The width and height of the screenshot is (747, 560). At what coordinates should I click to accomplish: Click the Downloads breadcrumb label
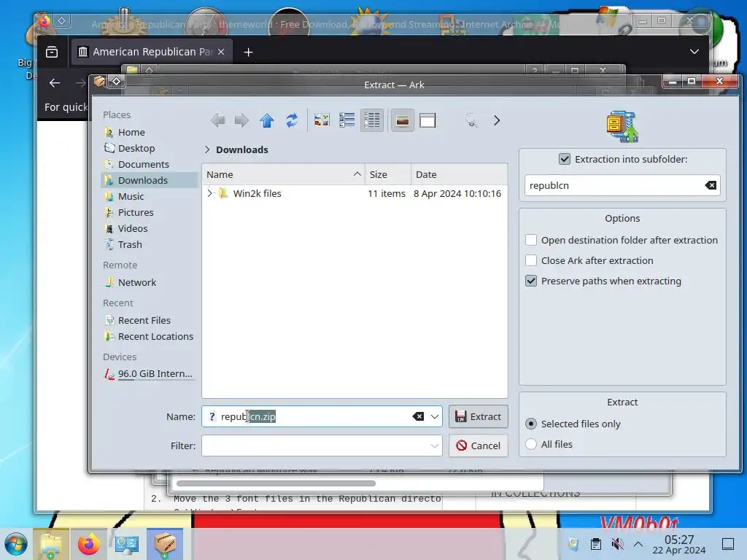point(242,149)
